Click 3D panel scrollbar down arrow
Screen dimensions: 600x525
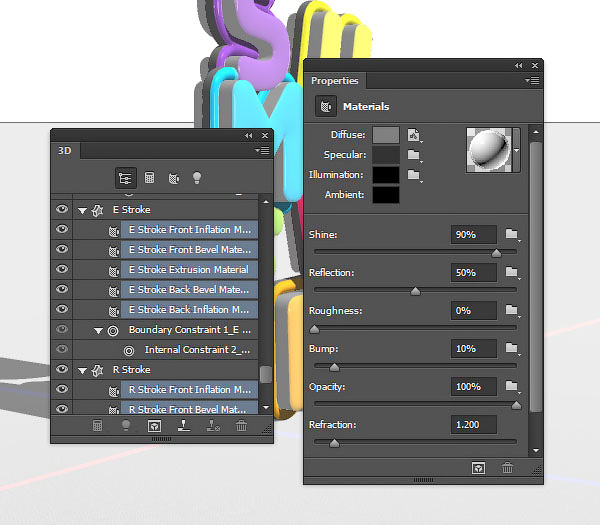pyautogui.click(x=266, y=408)
